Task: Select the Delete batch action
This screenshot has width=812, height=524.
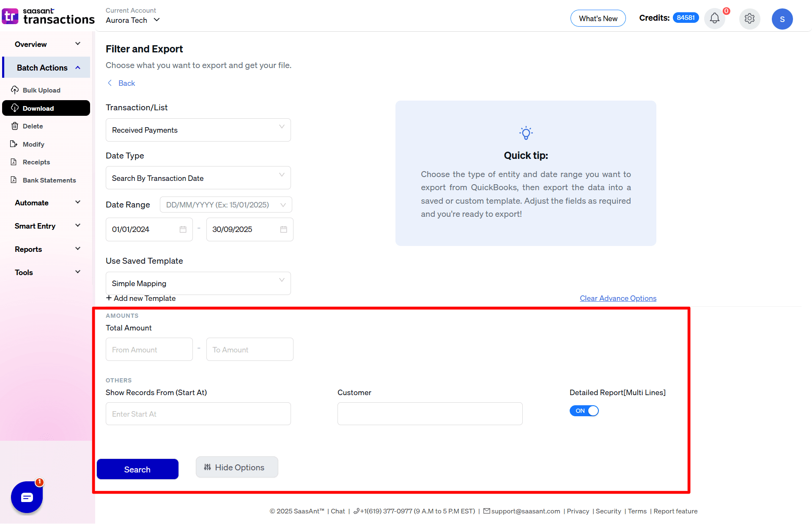Action: pos(33,126)
